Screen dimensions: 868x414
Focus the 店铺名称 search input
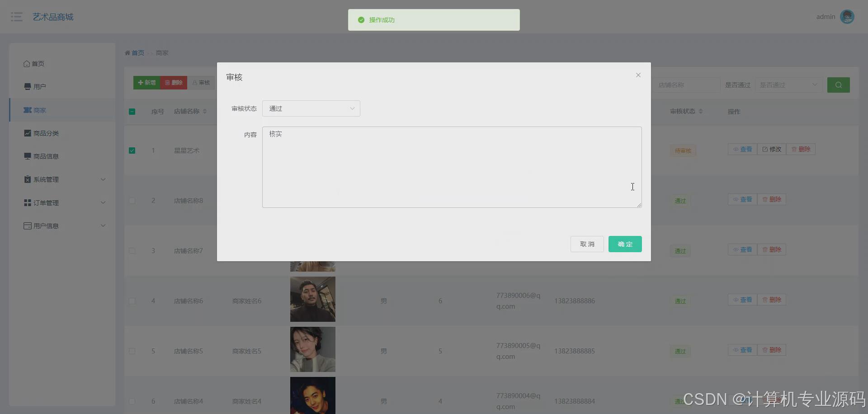coord(686,85)
